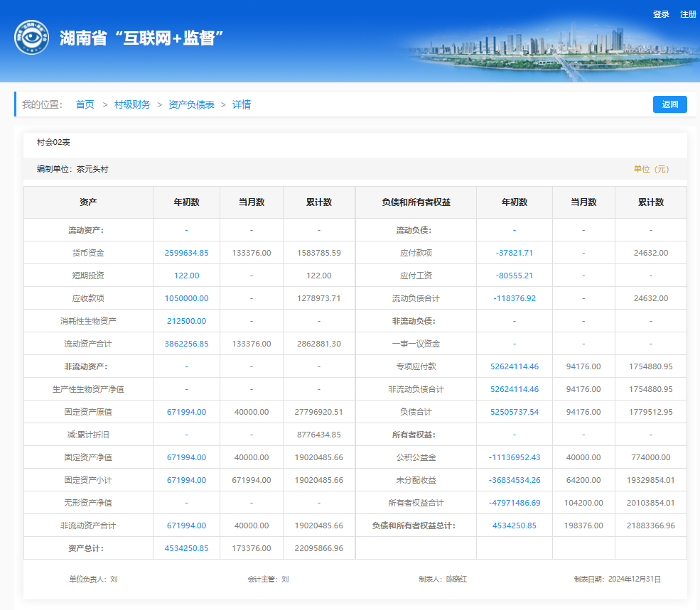This screenshot has height=610, width=700.
Task: Click the 制表人: 陈晓红 footer text
Action: pyautogui.click(x=443, y=579)
